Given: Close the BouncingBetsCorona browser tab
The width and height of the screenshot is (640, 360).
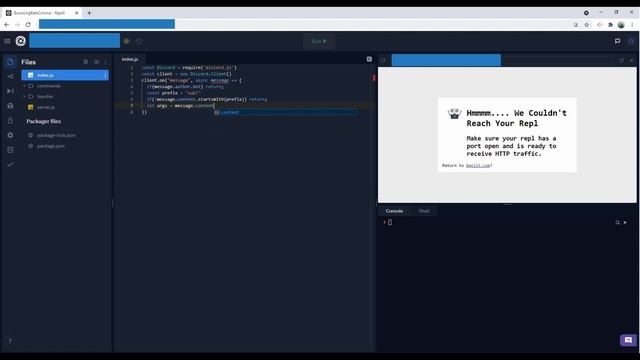Looking at the screenshot, I should (76, 13).
